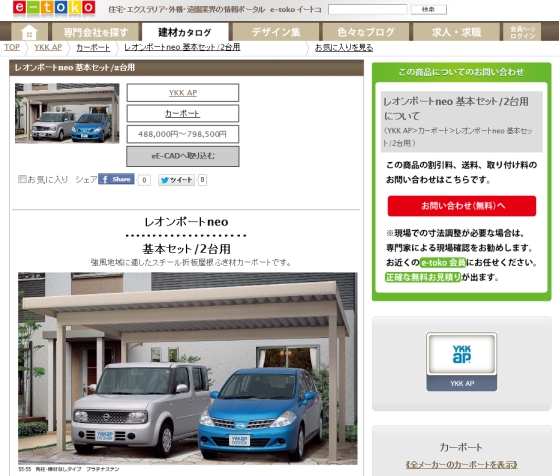Open the 会員ページログイン tab
This screenshot has width=559, height=476.
[x=522, y=32]
